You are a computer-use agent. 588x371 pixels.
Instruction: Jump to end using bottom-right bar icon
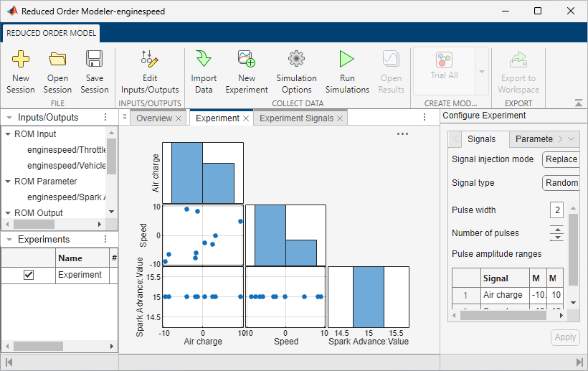coord(579,362)
